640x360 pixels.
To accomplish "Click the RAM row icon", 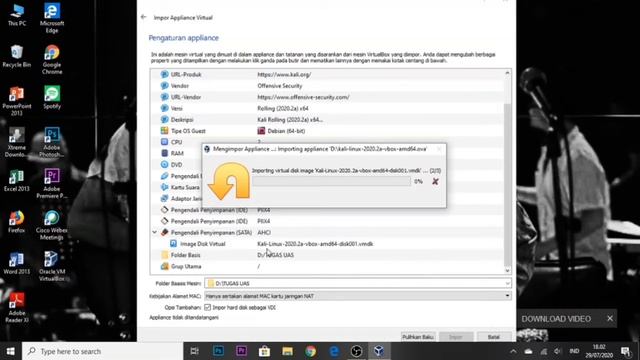I will pyautogui.click(x=164, y=153).
